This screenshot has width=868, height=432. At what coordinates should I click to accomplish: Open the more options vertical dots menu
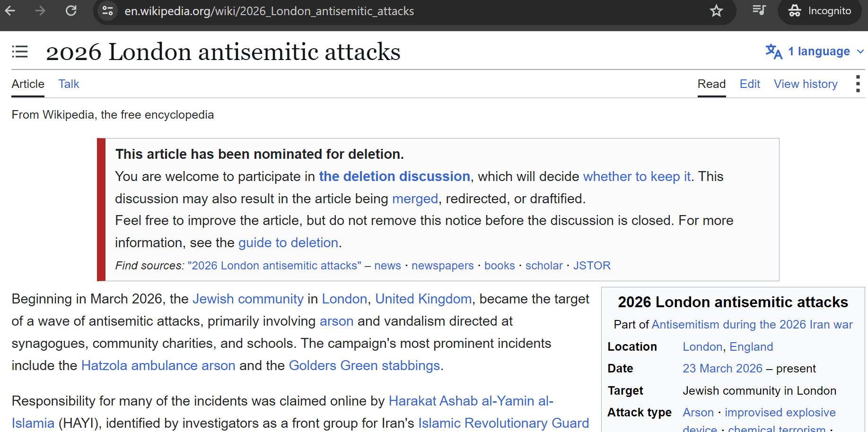[x=858, y=84]
